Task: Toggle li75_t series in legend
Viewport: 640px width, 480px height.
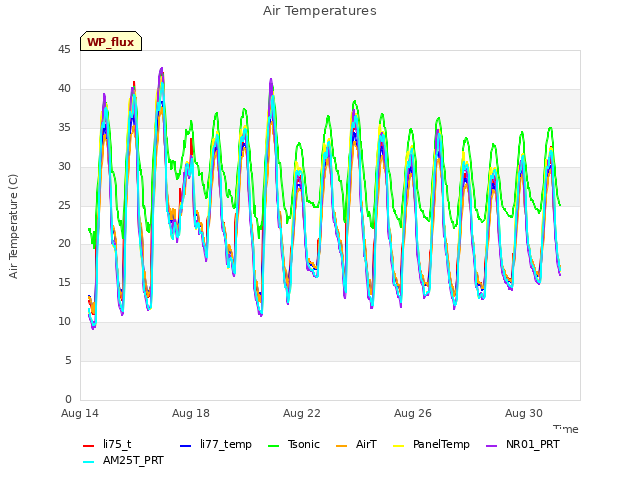Action: 107,444
